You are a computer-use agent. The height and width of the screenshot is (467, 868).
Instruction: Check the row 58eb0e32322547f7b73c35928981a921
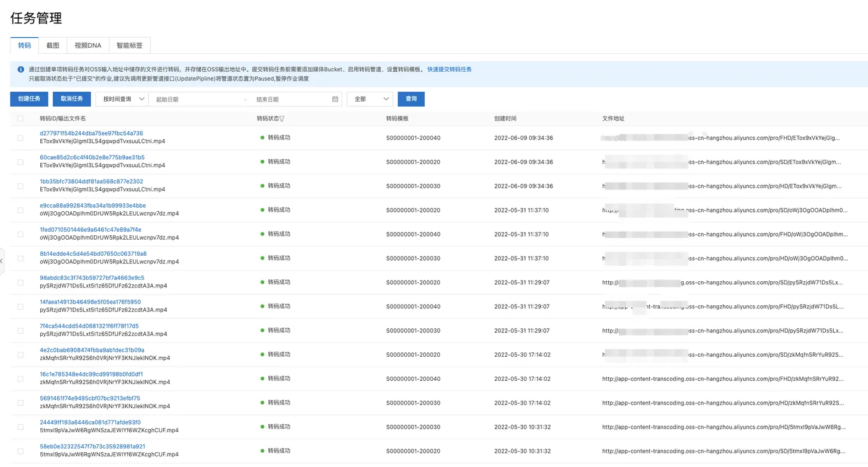click(x=20, y=452)
